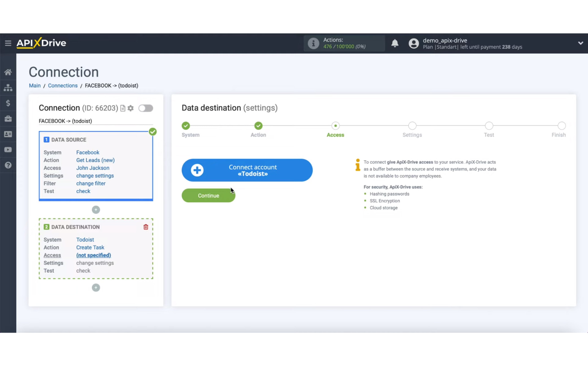The image size is (588, 367).
Task: Add a block below Data Source with the plus
Action: point(96,210)
